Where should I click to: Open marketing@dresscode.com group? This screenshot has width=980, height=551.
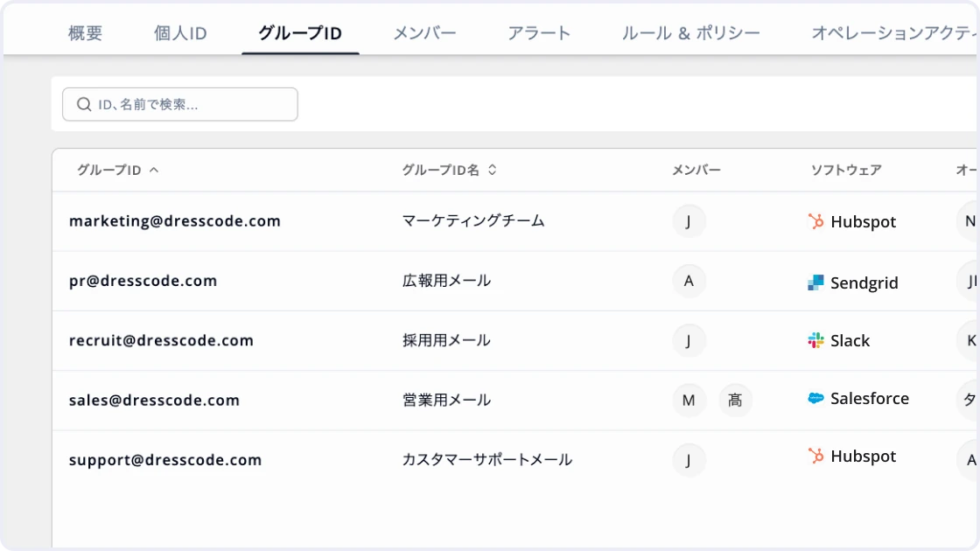click(174, 221)
